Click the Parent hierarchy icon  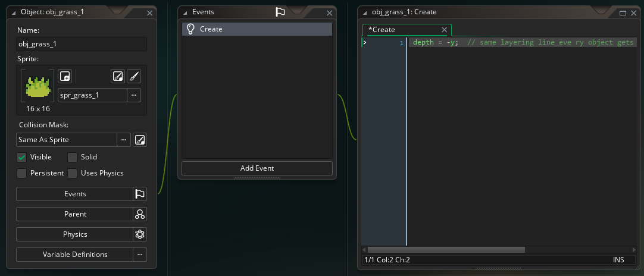click(x=140, y=214)
